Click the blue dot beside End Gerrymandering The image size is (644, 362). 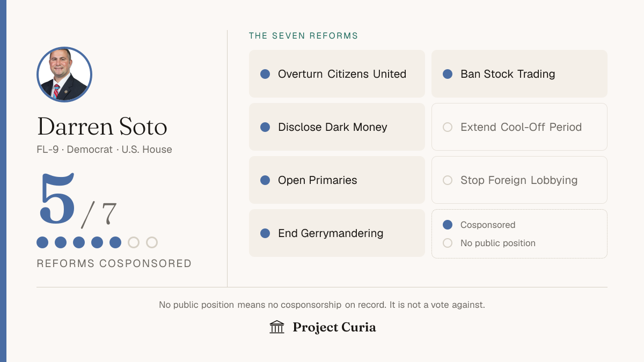click(x=265, y=233)
